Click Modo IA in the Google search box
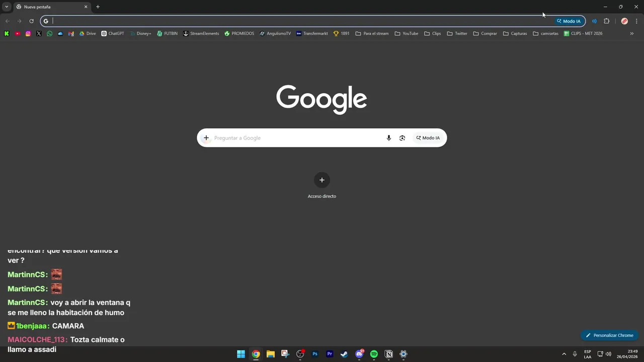The height and width of the screenshot is (362, 644). [x=428, y=138]
